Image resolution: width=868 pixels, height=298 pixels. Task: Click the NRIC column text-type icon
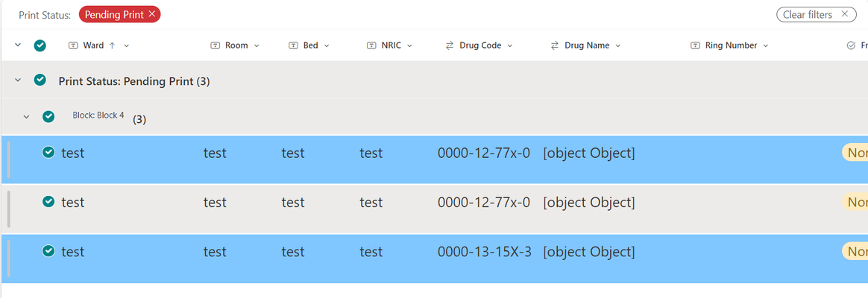(371, 45)
